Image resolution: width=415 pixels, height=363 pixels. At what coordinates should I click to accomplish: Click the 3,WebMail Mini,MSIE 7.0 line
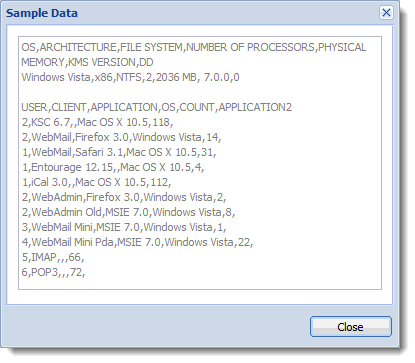point(124,227)
